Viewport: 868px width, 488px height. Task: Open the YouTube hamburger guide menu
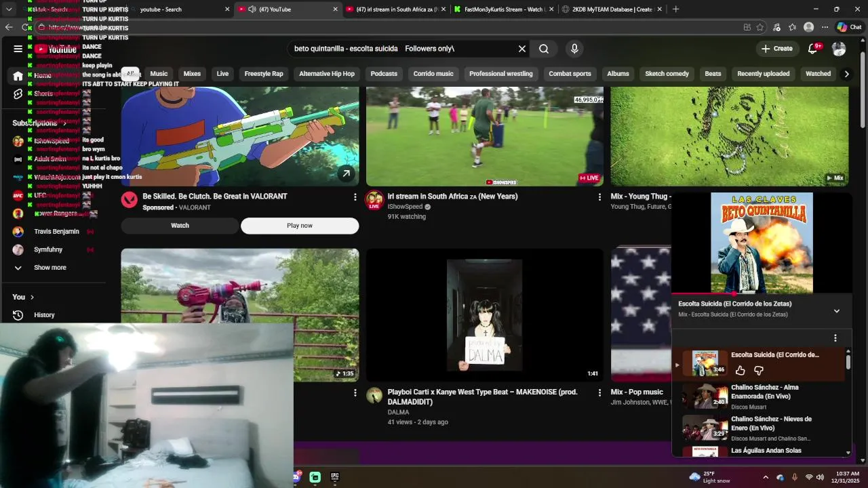click(x=18, y=49)
